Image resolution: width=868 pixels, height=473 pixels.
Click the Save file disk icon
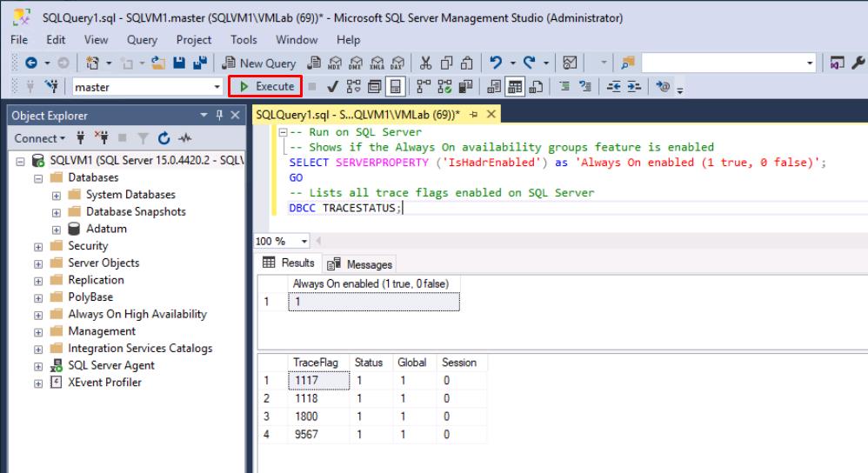pyautogui.click(x=179, y=63)
